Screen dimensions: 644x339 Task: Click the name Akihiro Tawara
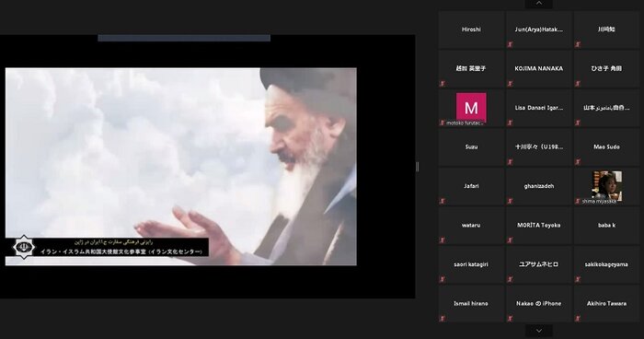pos(606,304)
